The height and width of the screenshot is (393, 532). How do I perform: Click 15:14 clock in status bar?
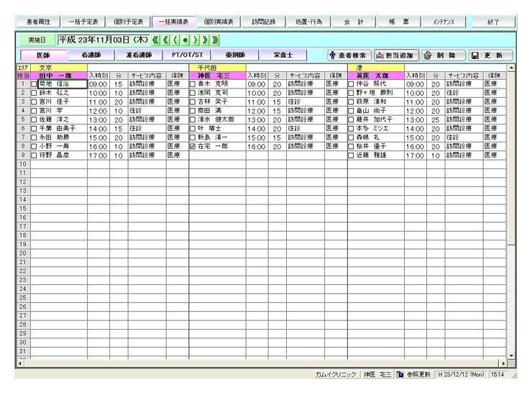coord(497,374)
